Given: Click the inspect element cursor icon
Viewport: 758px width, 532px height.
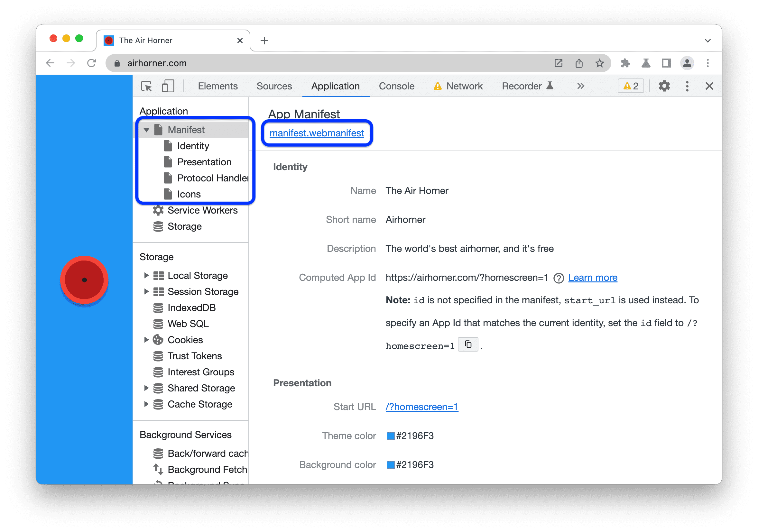Looking at the screenshot, I should 147,87.
